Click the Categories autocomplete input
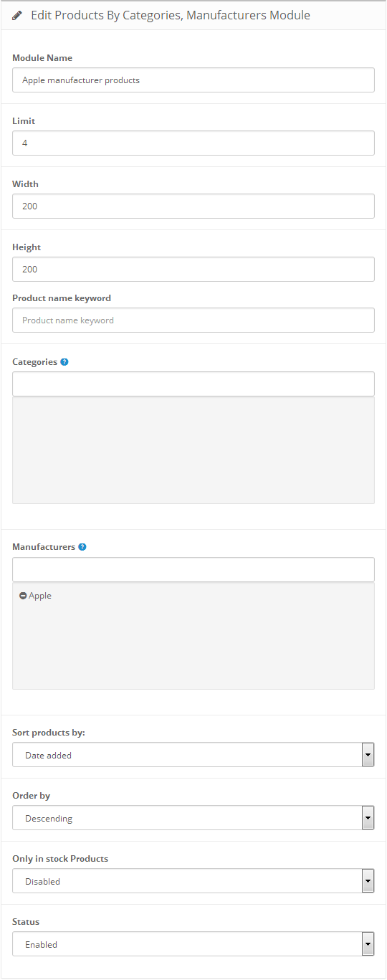 (x=193, y=384)
